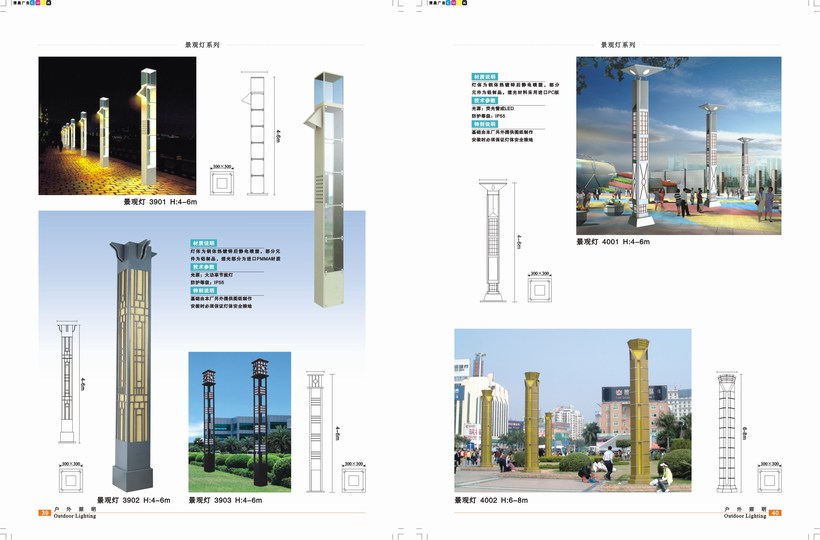
Task: Select the 3902 lamp line drawing at left
Action: click(x=68, y=382)
